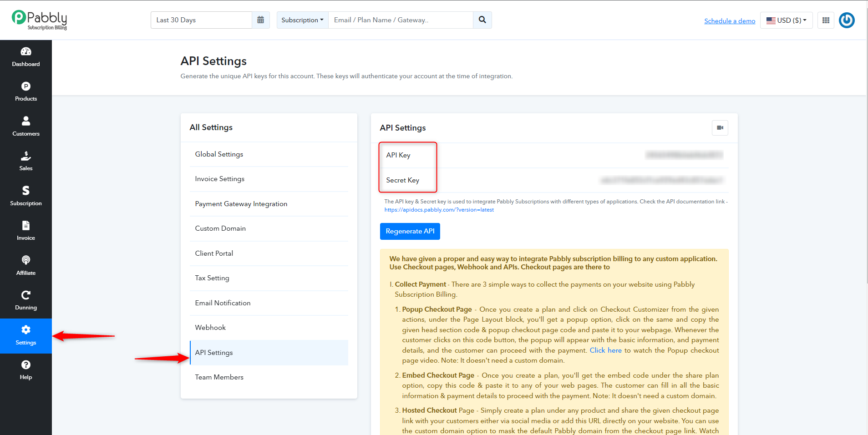
Task: Expand the Subscription search filter dropdown
Action: point(302,20)
